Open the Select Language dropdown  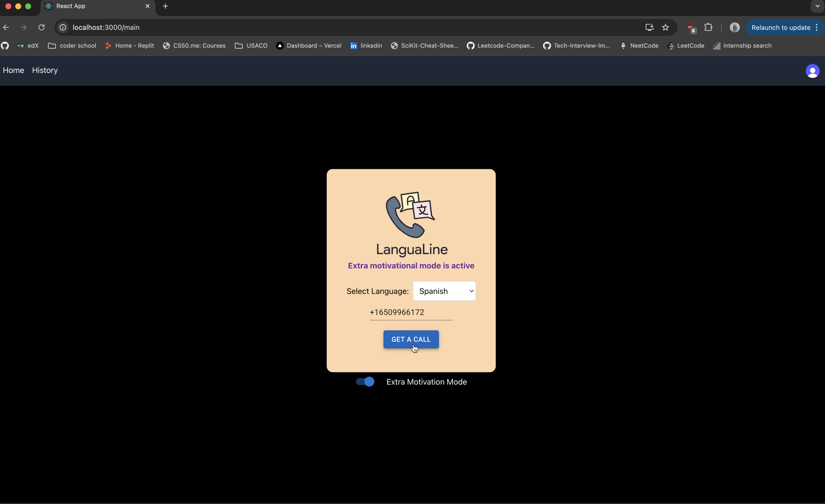(444, 291)
